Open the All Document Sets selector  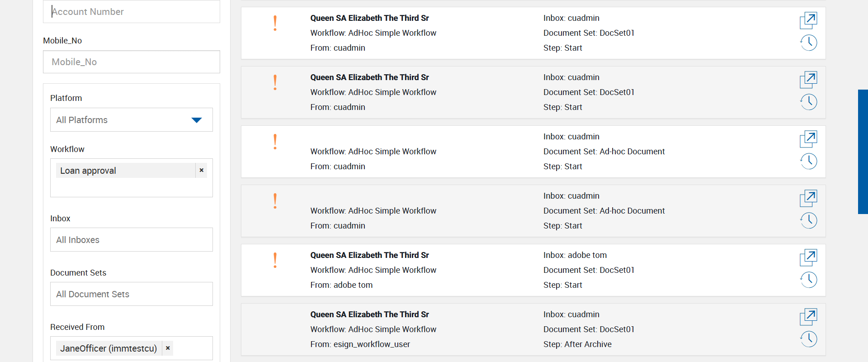(x=131, y=294)
